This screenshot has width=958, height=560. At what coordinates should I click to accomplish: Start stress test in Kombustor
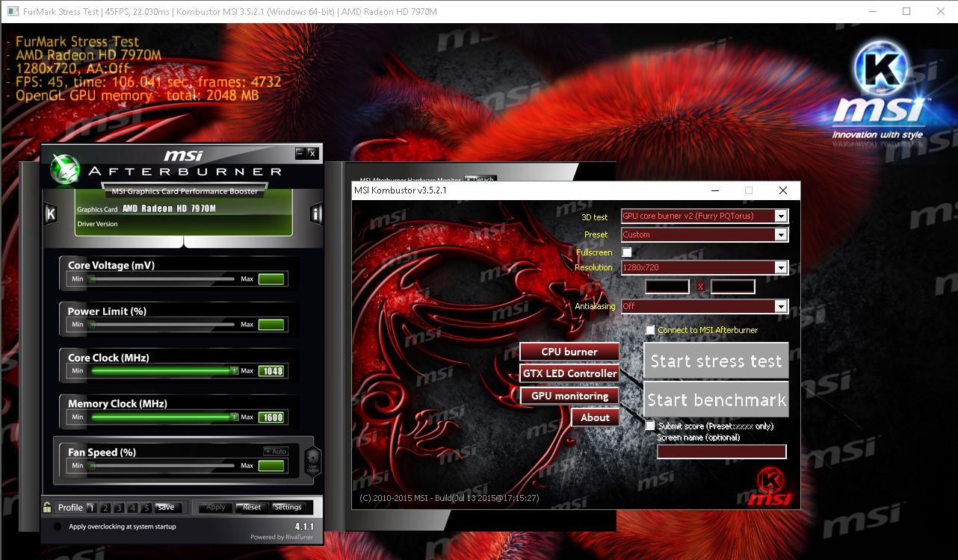pyautogui.click(x=716, y=361)
